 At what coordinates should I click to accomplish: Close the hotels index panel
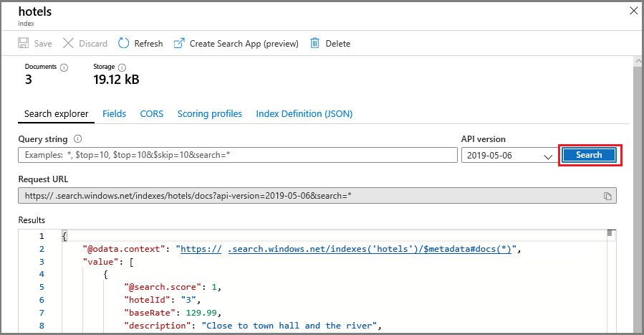pos(633,11)
